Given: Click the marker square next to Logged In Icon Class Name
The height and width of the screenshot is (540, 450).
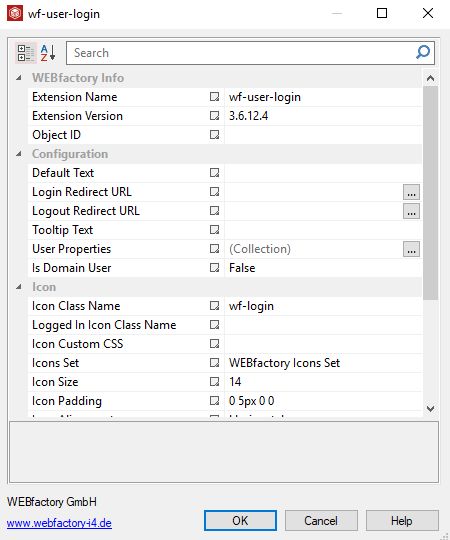Looking at the screenshot, I should coord(214,325).
